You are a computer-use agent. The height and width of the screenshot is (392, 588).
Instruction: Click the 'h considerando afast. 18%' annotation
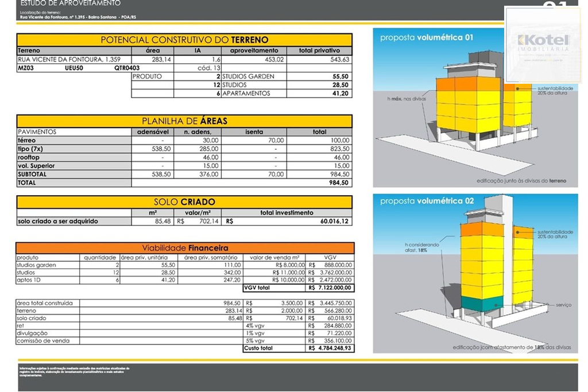(422, 247)
